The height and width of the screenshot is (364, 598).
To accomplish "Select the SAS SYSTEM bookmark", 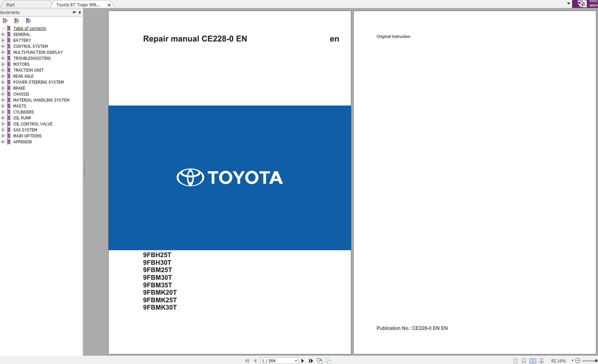I will click(25, 130).
